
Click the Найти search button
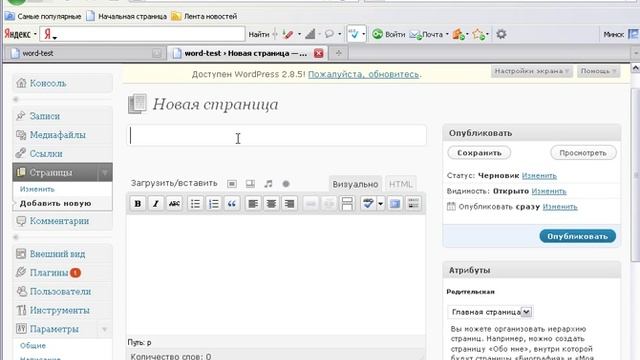click(x=259, y=35)
